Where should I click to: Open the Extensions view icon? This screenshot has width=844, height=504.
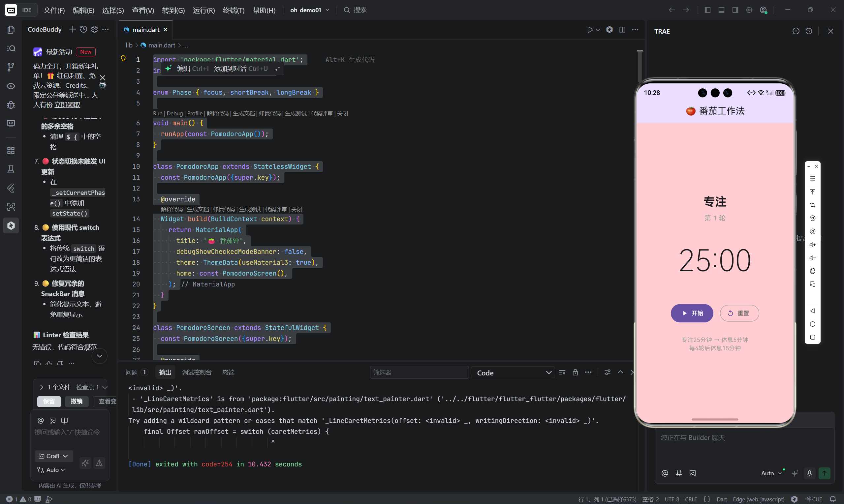tap(11, 150)
